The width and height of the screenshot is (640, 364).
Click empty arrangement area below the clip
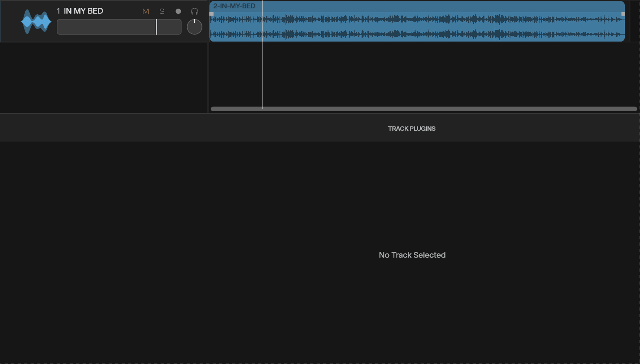433,74
